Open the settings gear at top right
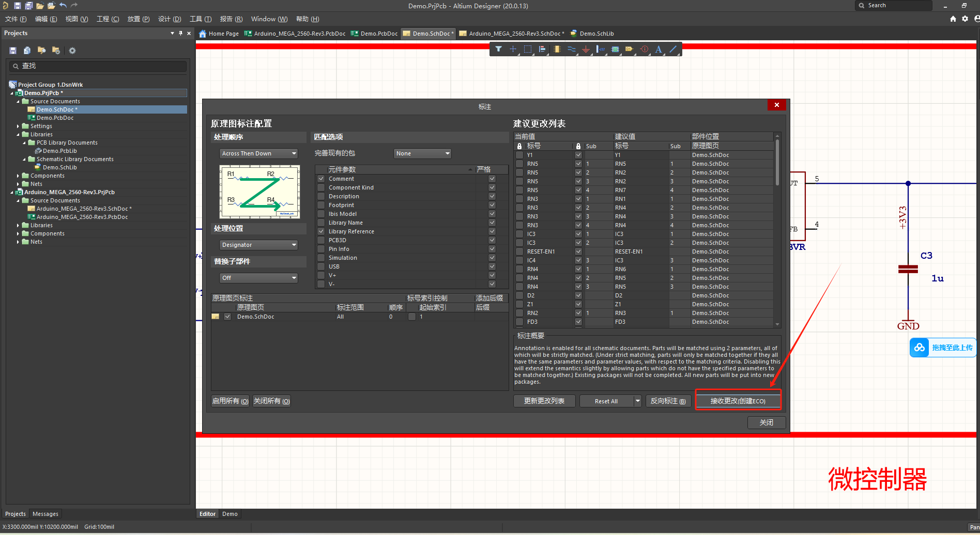The image size is (980, 535). (x=965, y=19)
